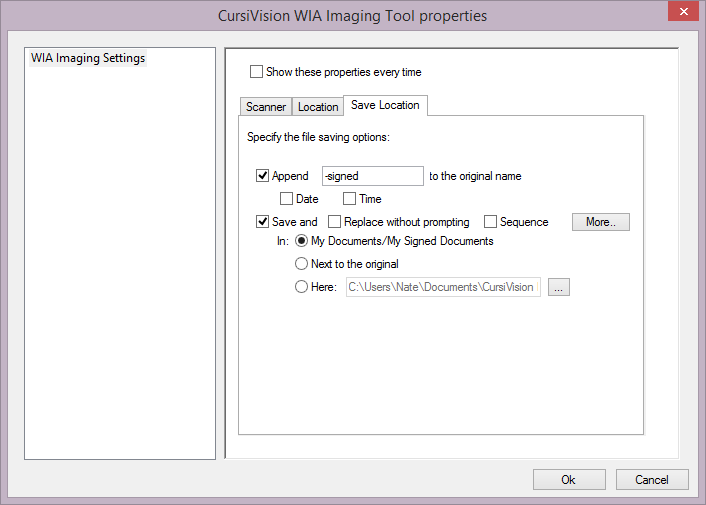Click the More.. button
Image resolution: width=706 pixels, height=505 pixels.
600,222
